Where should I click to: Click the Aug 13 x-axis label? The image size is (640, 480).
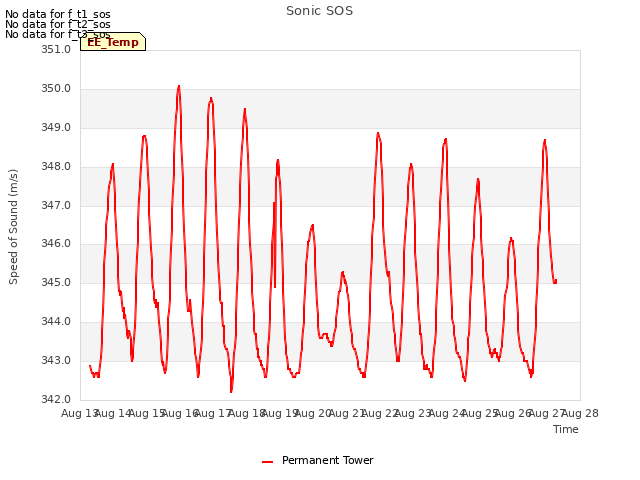[79, 413]
